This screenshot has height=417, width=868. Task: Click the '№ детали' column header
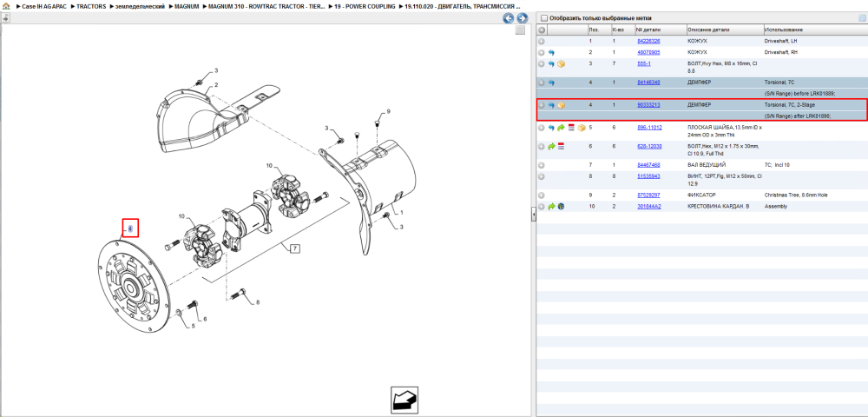pos(648,30)
